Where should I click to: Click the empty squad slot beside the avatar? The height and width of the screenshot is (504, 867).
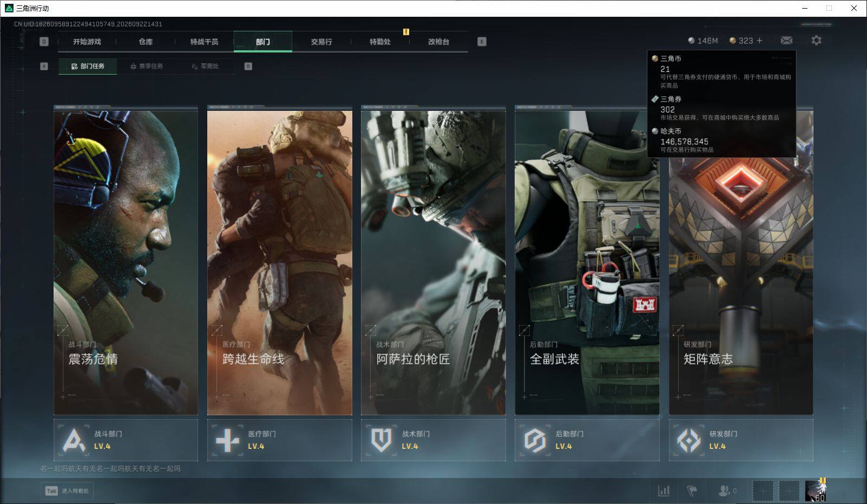(x=789, y=491)
